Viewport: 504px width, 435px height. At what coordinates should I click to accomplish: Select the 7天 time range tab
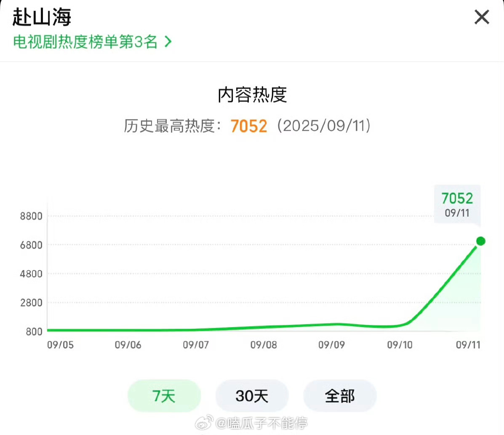pyautogui.click(x=164, y=396)
